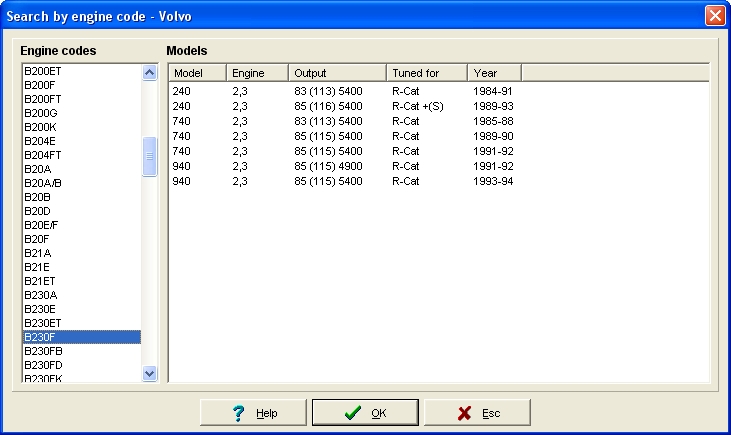The width and height of the screenshot is (731, 435).
Task: Click the engine list scroll up arrow
Action: coord(149,72)
